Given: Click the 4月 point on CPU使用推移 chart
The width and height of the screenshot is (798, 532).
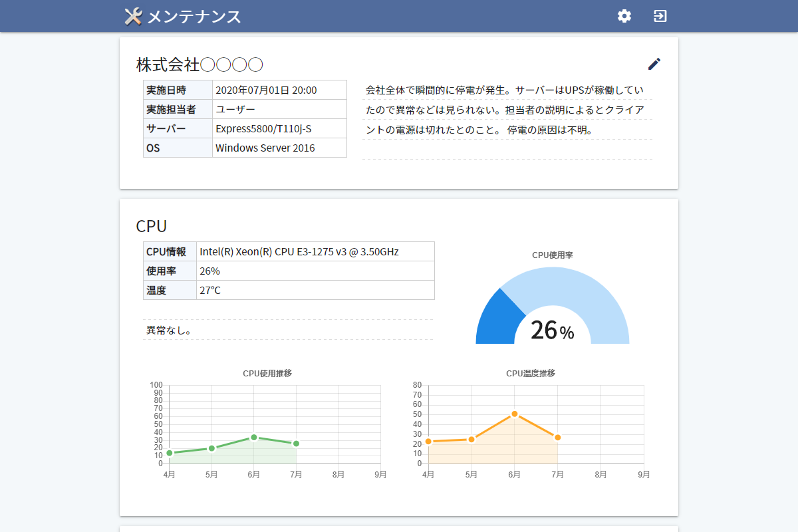Looking at the screenshot, I should [170, 453].
